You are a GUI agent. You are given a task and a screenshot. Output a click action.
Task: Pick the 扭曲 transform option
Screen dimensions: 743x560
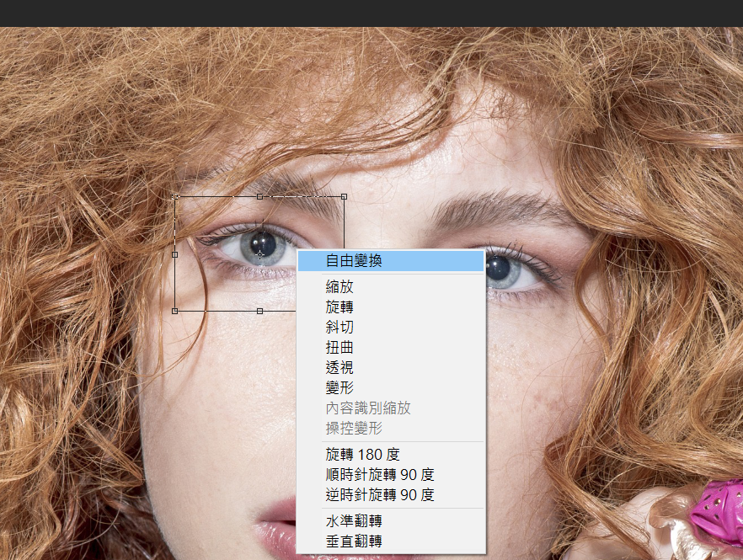point(391,347)
